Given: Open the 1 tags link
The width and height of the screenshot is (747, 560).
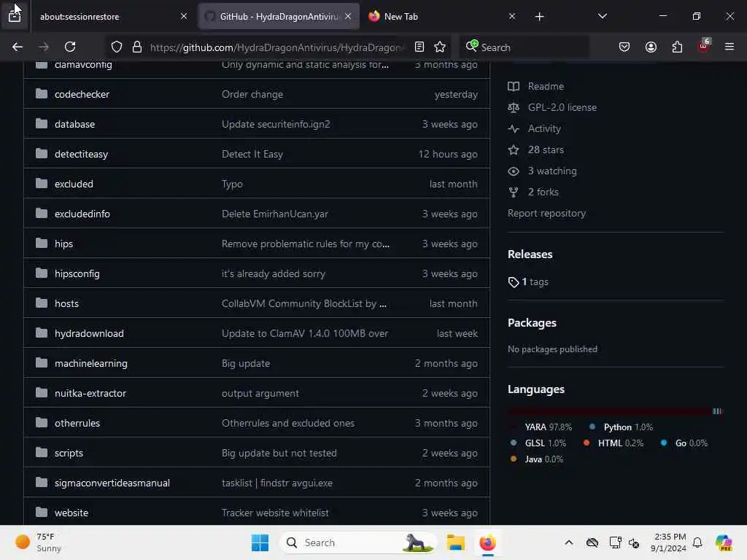Looking at the screenshot, I should (535, 282).
